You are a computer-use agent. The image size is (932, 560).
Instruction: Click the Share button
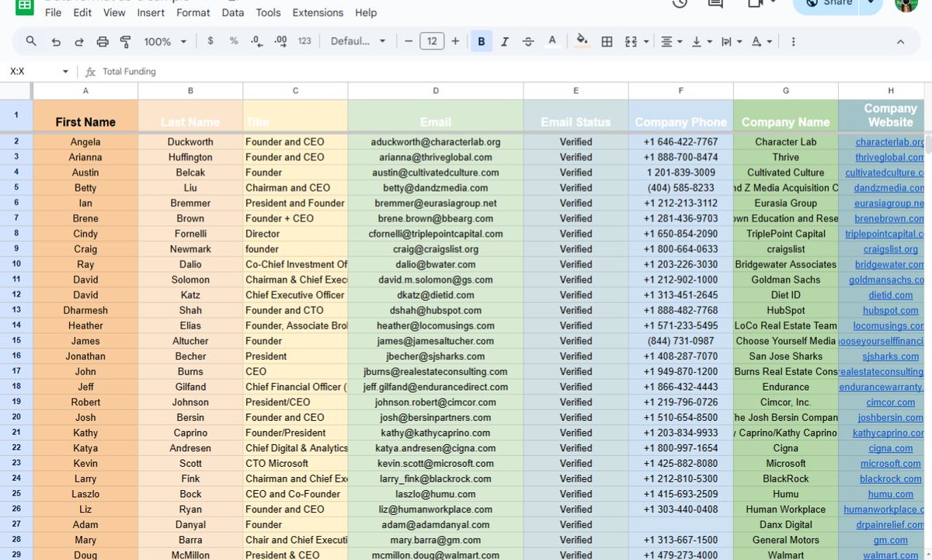[x=828, y=4]
